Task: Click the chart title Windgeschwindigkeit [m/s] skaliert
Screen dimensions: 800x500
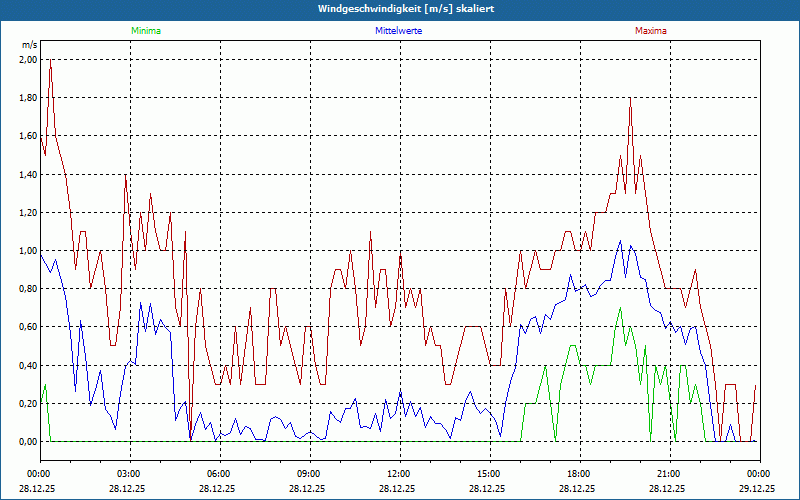Action: click(x=400, y=9)
